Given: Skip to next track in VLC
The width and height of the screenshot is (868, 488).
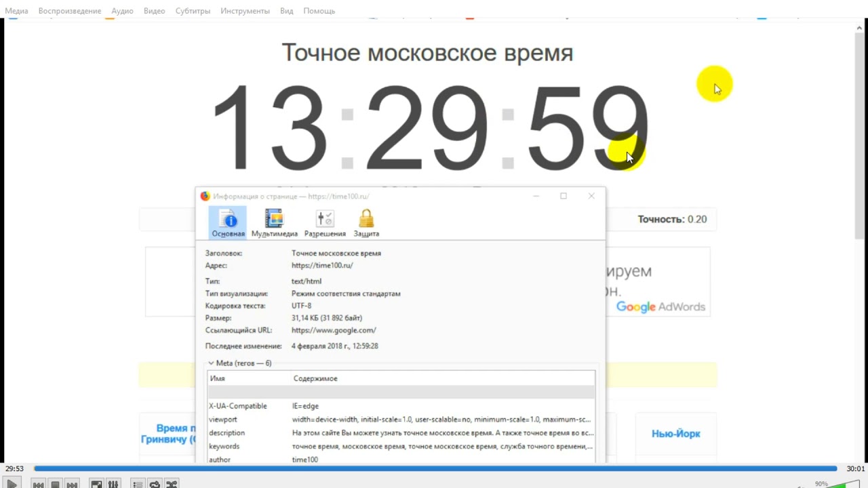Looking at the screenshot, I should [x=72, y=484].
